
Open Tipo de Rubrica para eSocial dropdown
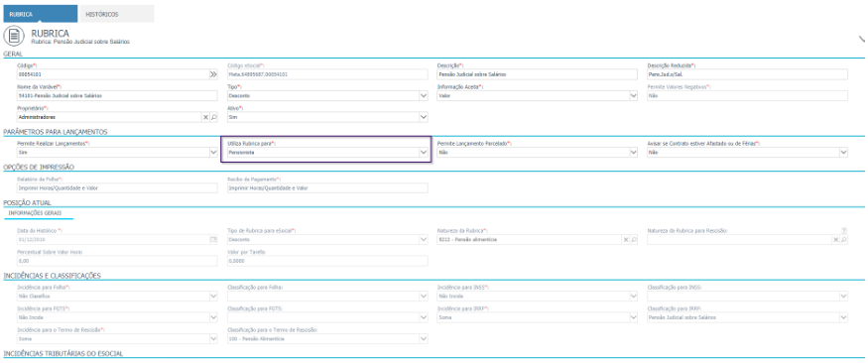click(x=424, y=240)
